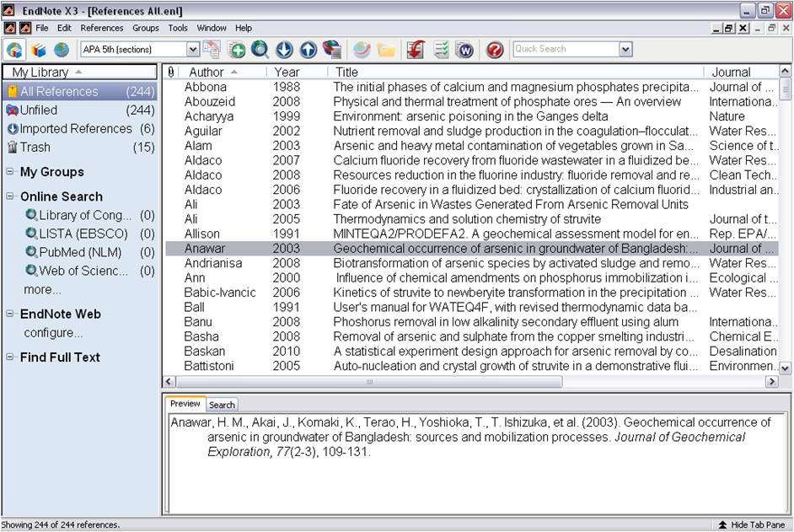Viewport: 794px width, 532px height.
Task: Open the File menu
Action: (x=42, y=28)
